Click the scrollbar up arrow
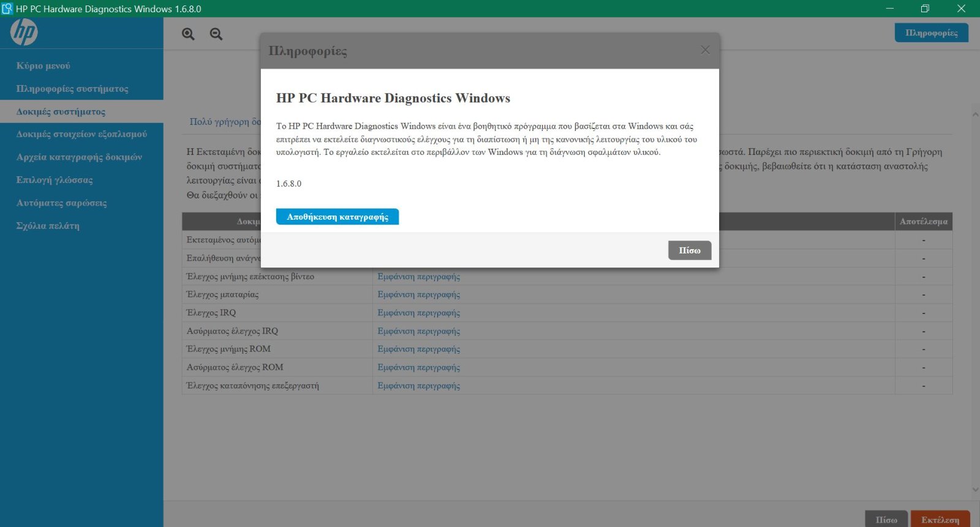980x527 pixels. (975, 114)
